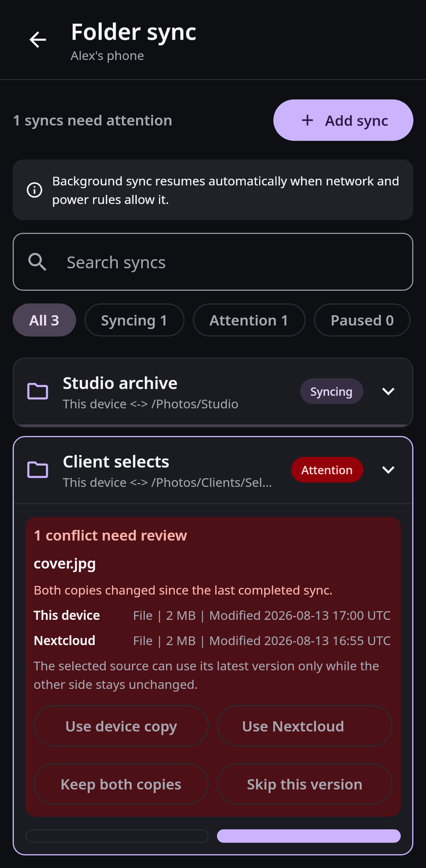
Task: Click the info icon in the background sync banner
Action: [x=34, y=190]
